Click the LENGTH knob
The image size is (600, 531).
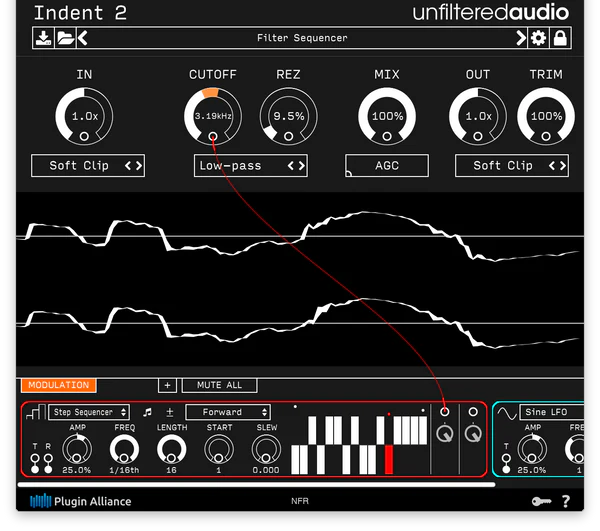pyautogui.click(x=171, y=449)
